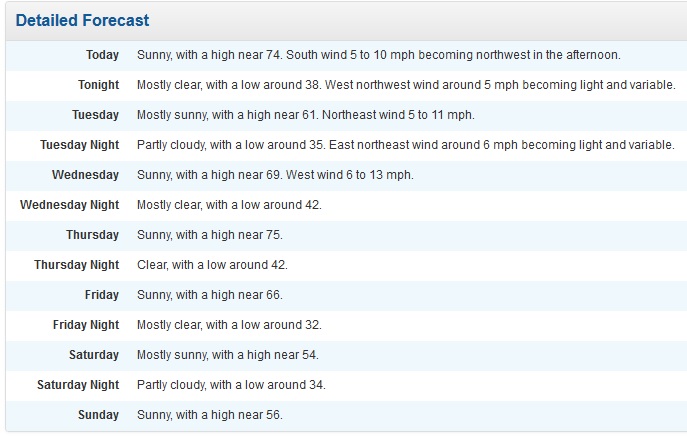Click the forecast text with high near 56
The width and height of the screenshot is (687, 436).
210,415
